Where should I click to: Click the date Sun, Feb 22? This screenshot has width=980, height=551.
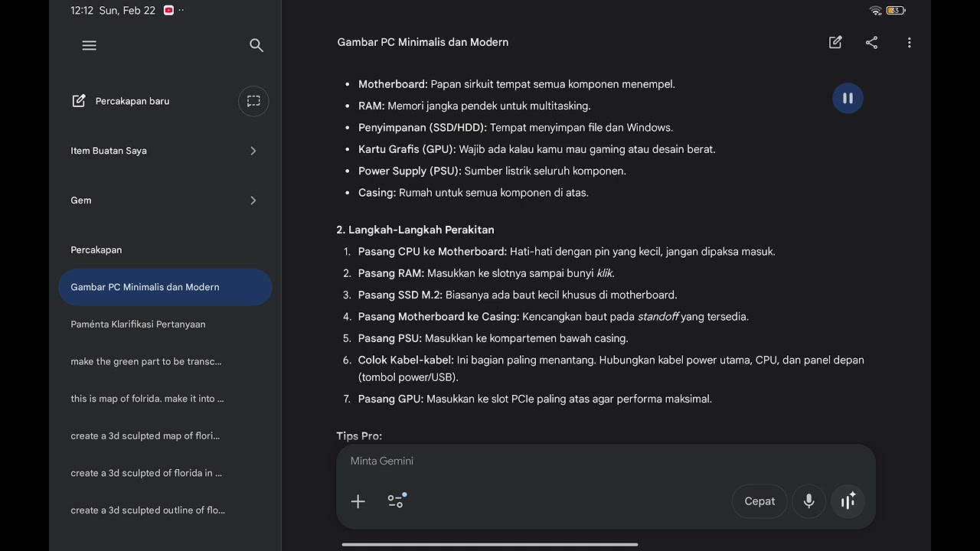(x=127, y=11)
